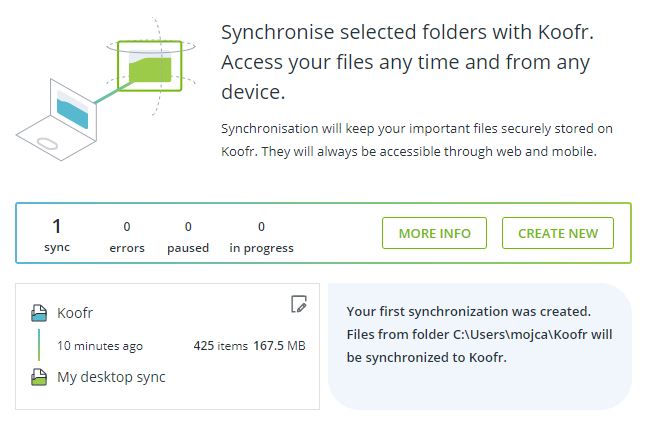Click the green cloud folder illustration
645x446 pixels.
[150, 66]
